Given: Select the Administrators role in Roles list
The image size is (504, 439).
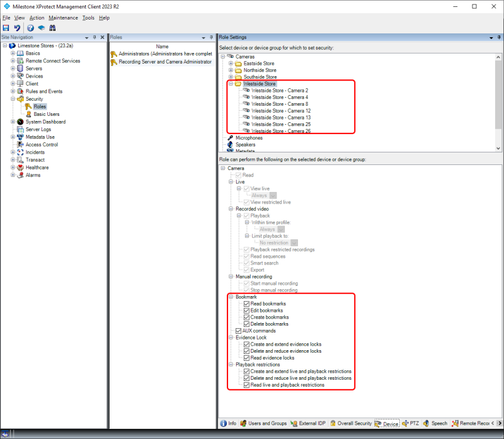Looking at the screenshot, I should pos(162,54).
